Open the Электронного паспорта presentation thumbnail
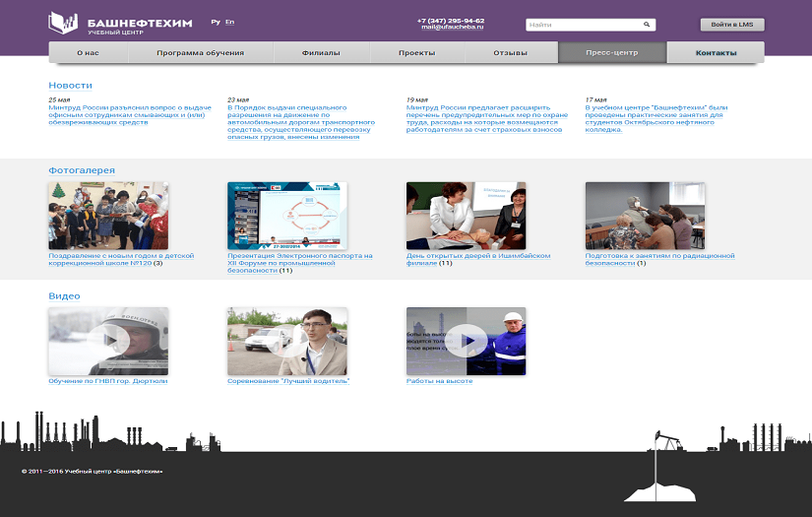 coord(287,216)
